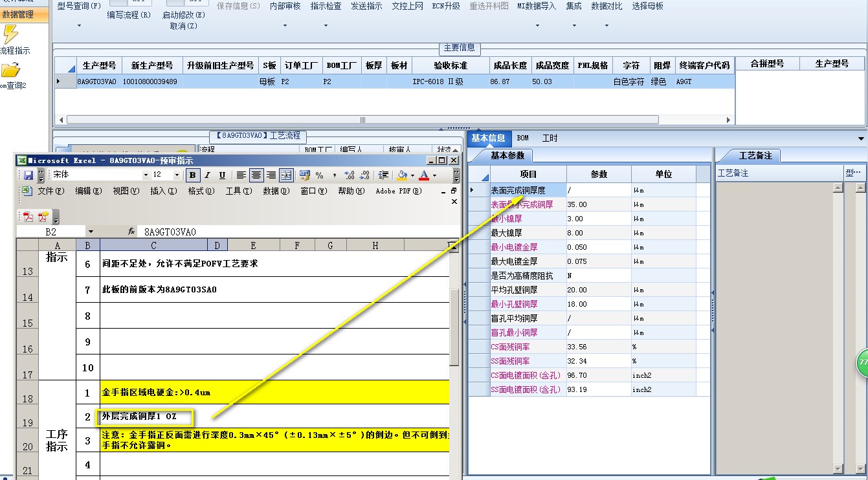
Task: Click the fx insert function button
Action: [x=131, y=232]
